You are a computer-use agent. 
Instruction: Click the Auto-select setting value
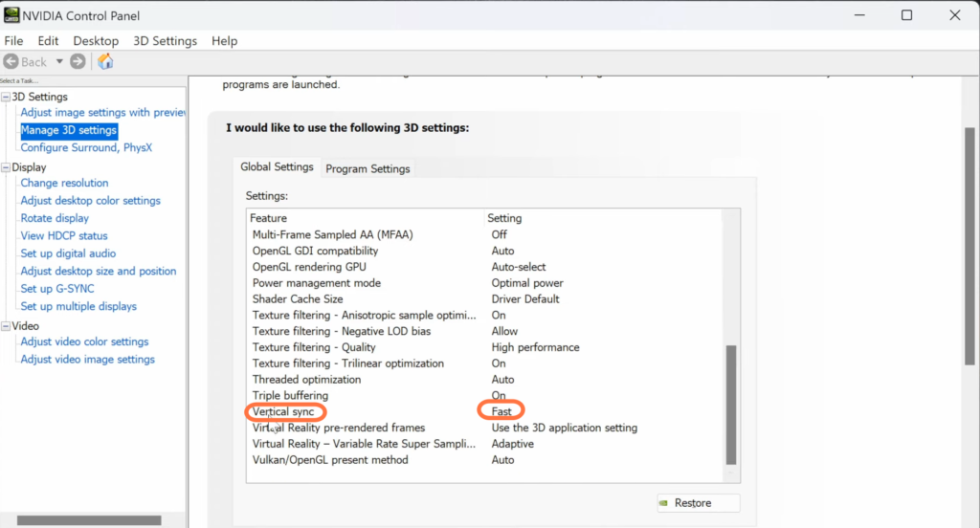pyautogui.click(x=518, y=267)
